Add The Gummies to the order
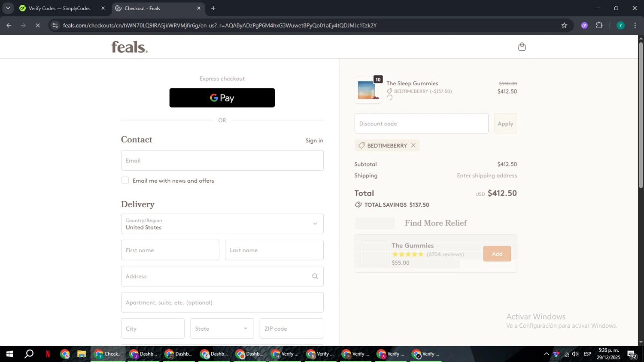644x362 pixels. click(x=497, y=254)
